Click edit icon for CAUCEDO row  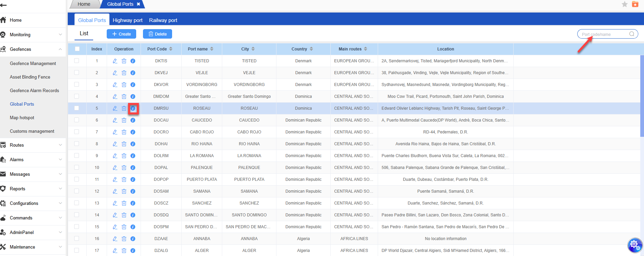(115, 120)
